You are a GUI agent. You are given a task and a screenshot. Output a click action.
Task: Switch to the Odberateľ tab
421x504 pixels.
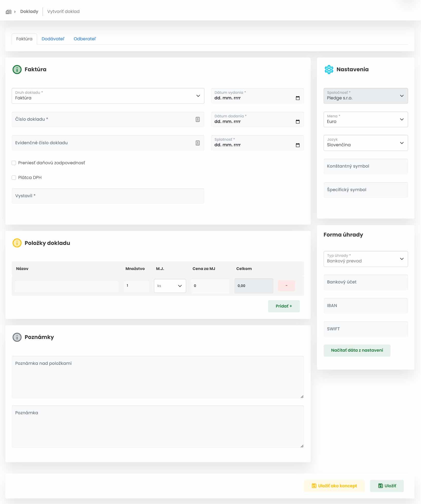click(85, 39)
